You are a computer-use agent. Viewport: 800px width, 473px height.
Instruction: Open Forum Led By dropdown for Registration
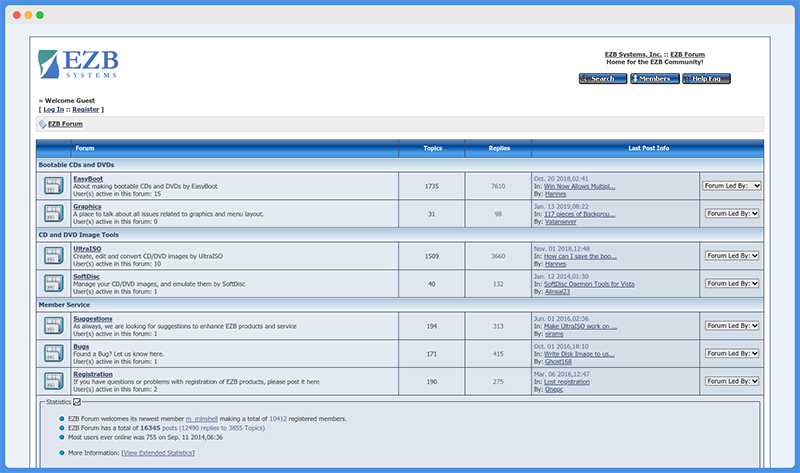click(x=732, y=381)
